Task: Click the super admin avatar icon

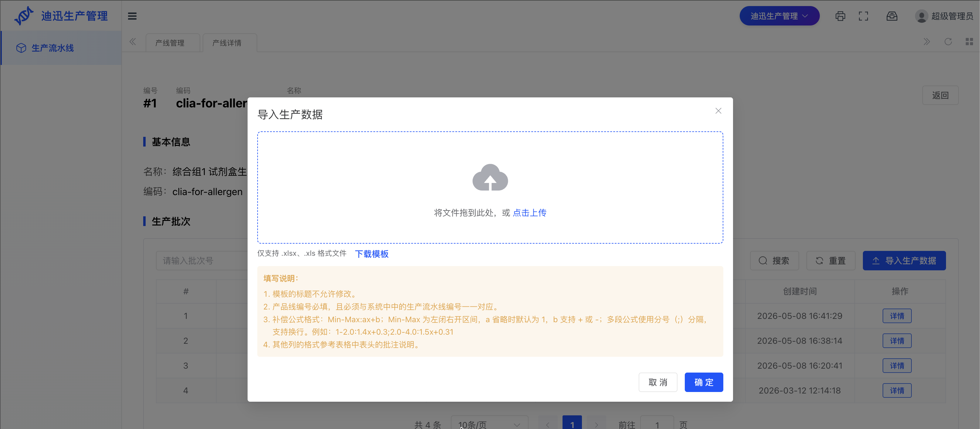Action: tap(921, 16)
